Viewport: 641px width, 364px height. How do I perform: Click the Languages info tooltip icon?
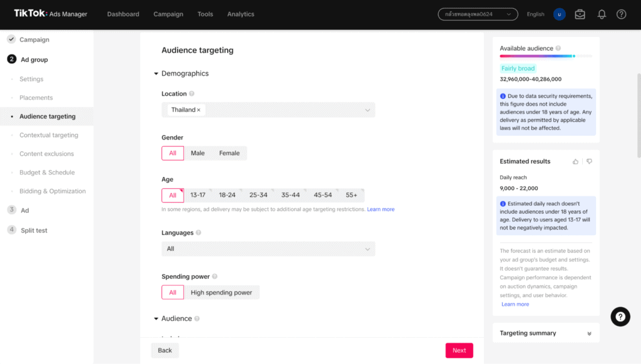click(198, 233)
